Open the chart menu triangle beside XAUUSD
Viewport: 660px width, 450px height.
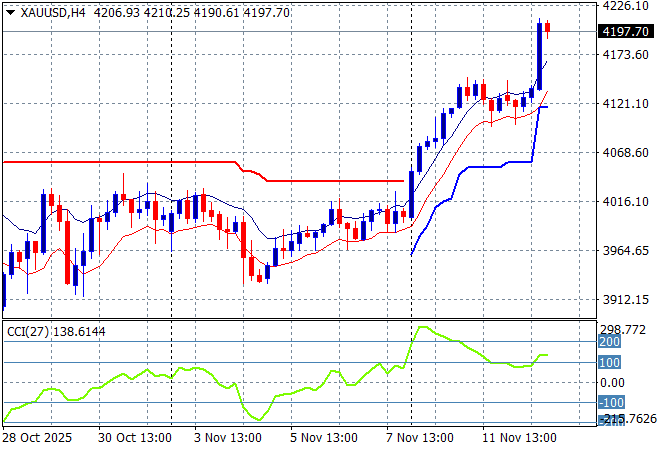[x=11, y=13]
